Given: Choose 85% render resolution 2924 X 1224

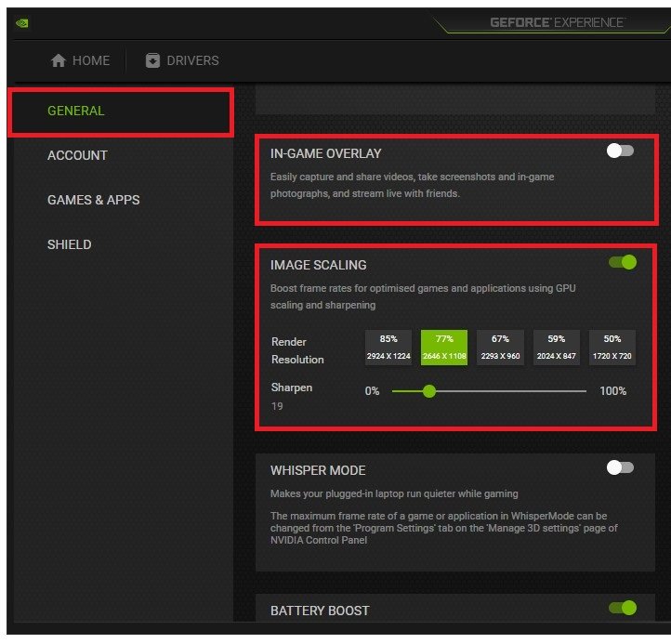Looking at the screenshot, I should click(388, 348).
